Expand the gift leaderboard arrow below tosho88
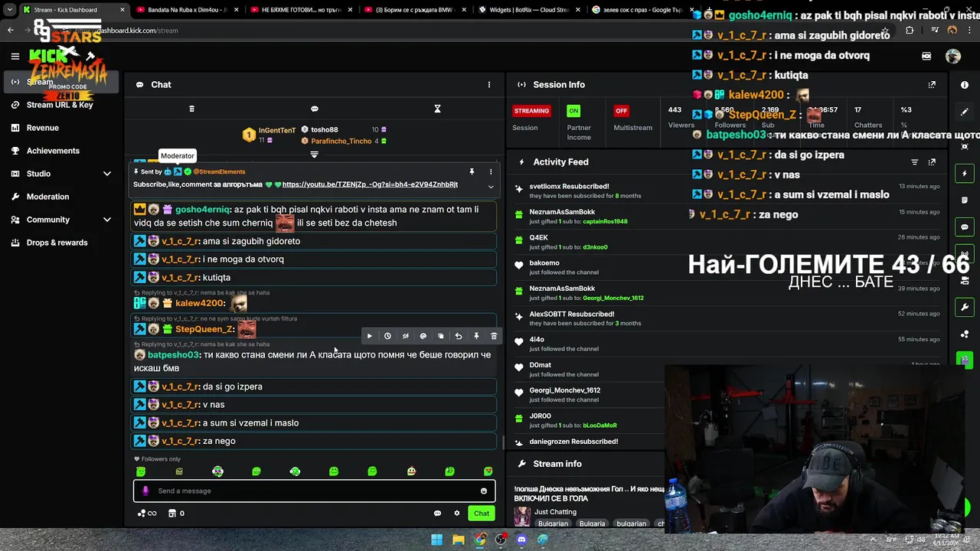Screen dimensions: 980x551 [x=314, y=155]
